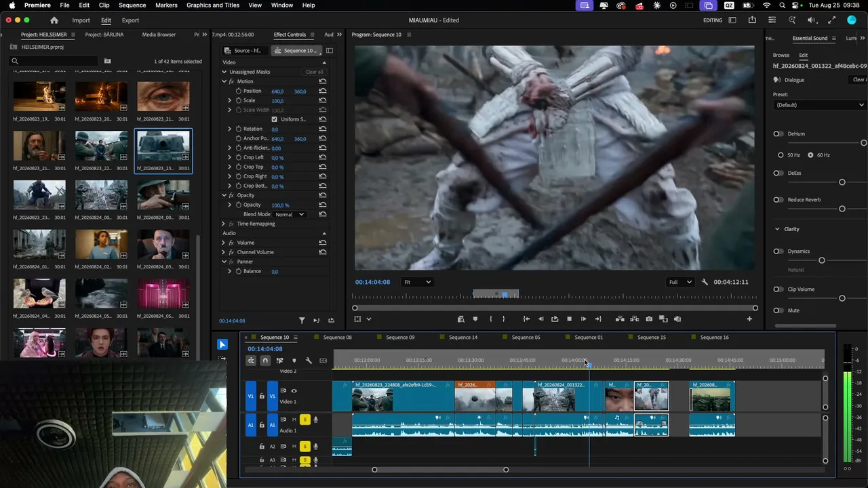Expand the Crop Left property
Image resolution: width=868 pixels, height=488 pixels.
229,157
